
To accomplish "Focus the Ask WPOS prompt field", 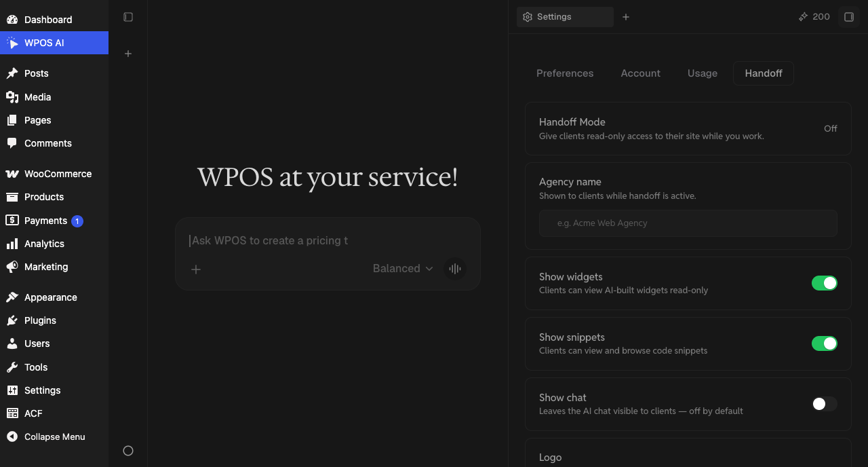I will [328, 240].
